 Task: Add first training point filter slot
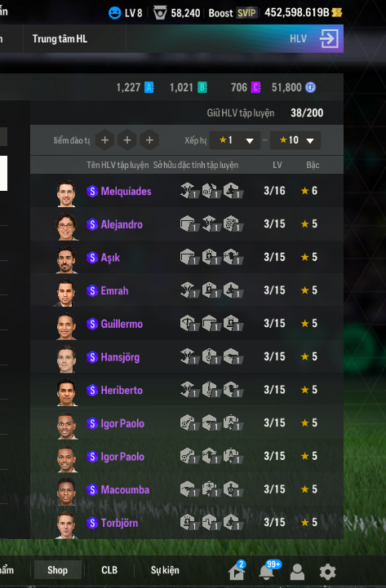coord(104,140)
